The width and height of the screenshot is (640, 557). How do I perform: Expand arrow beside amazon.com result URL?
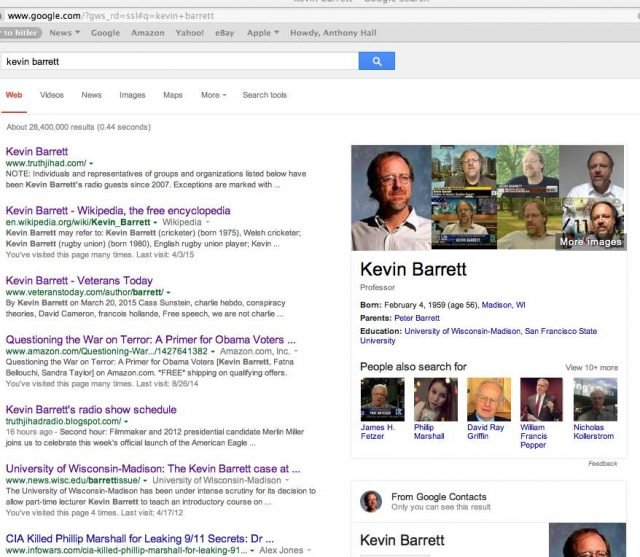point(213,351)
